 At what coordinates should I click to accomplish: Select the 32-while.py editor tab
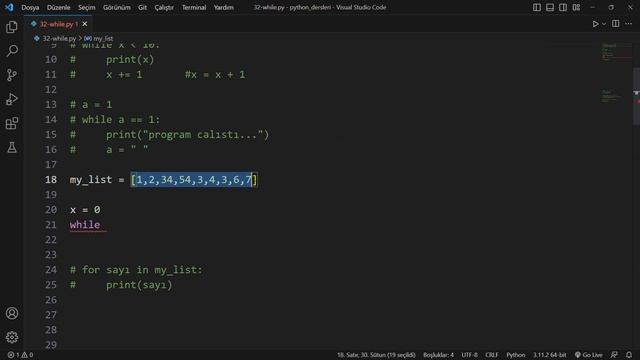(58, 24)
